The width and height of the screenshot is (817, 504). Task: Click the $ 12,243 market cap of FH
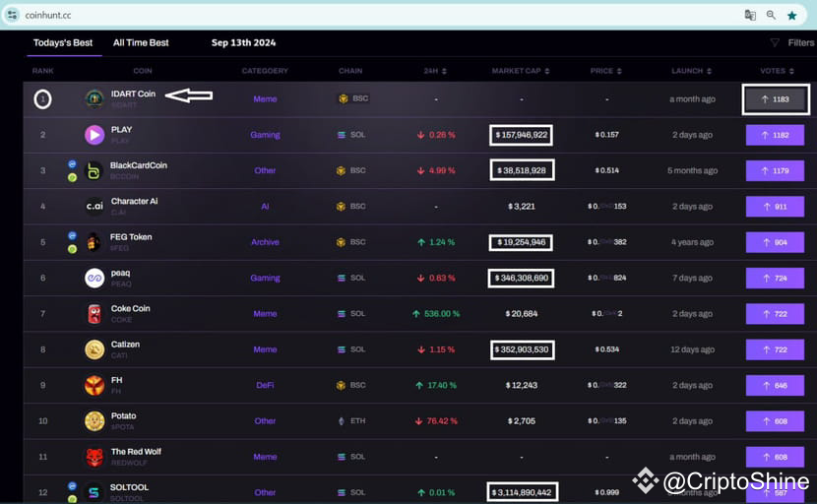(x=522, y=385)
